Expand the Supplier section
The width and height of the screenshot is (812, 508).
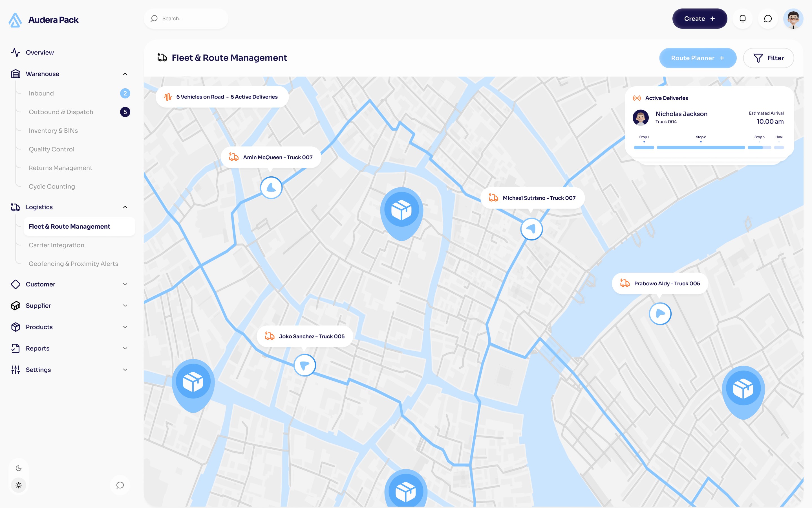pyautogui.click(x=125, y=305)
